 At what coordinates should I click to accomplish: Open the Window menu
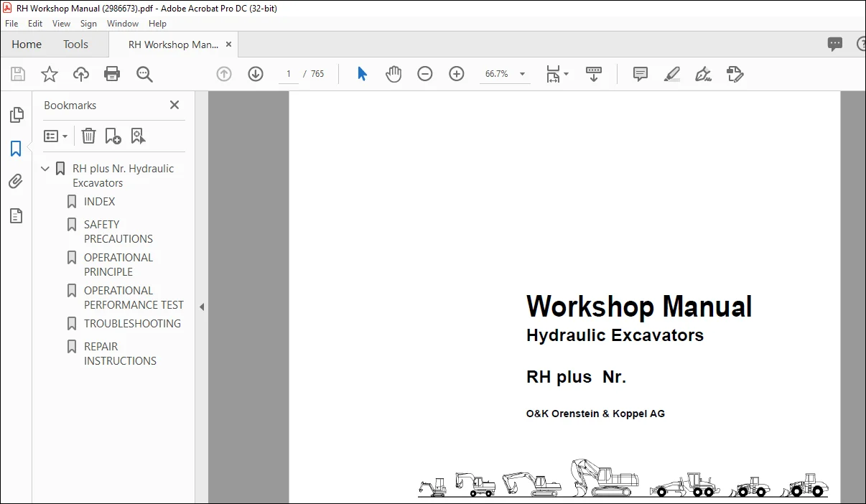pos(123,24)
